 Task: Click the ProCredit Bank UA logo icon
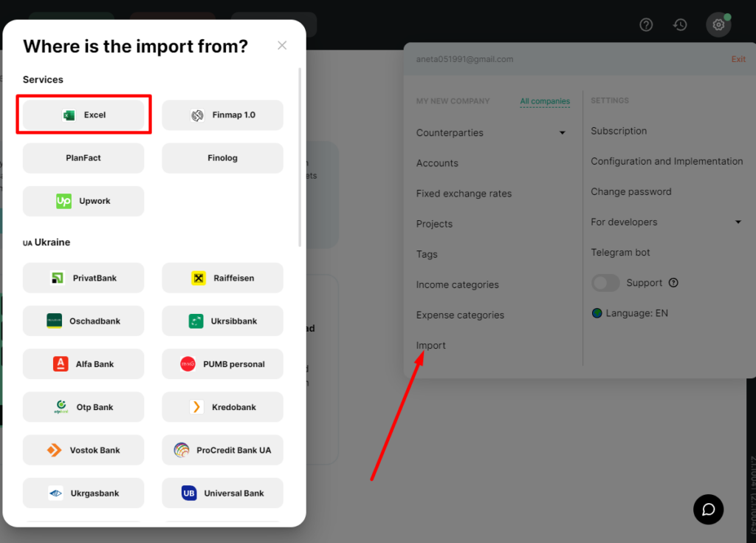[x=182, y=450]
